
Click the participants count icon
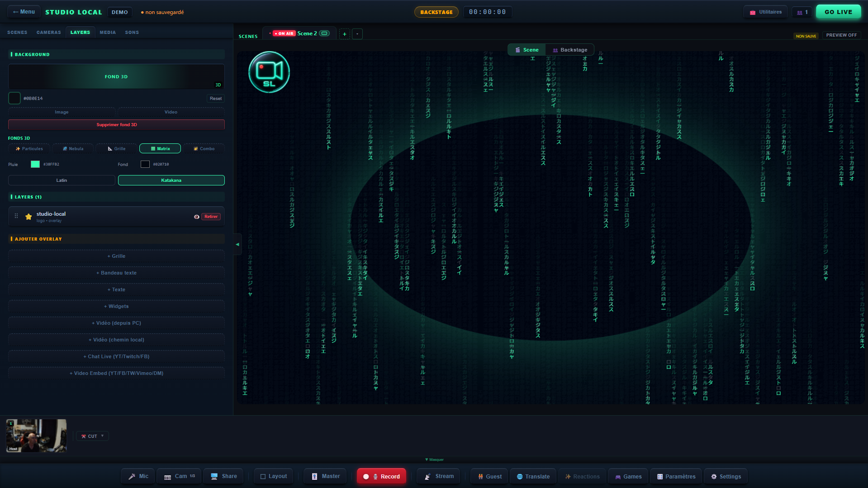800,12
